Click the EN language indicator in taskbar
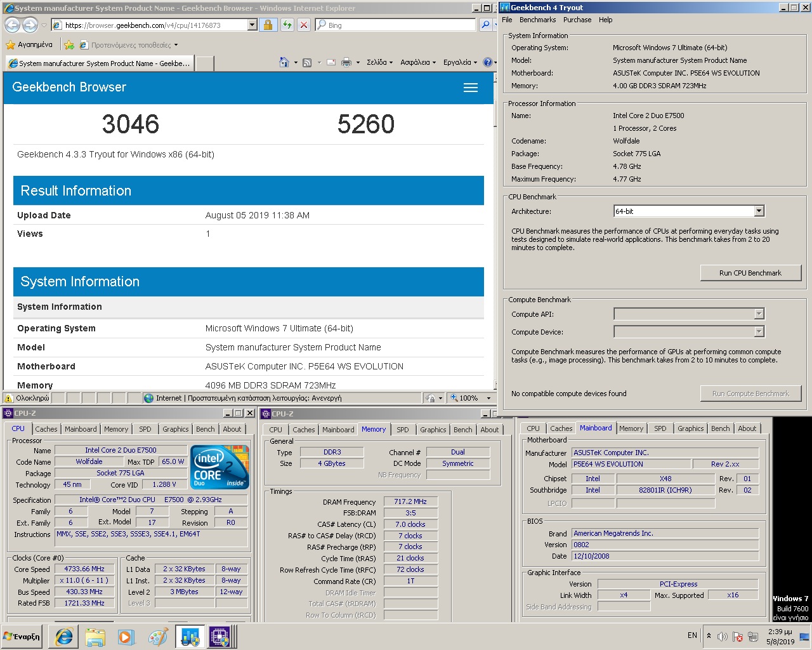Image resolution: width=812 pixels, height=650 pixels. coord(692,635)
